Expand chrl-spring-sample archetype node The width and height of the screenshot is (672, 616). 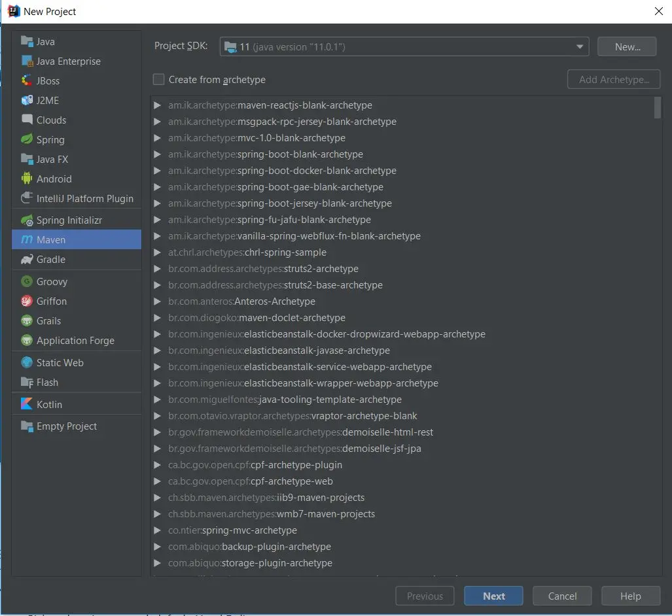pos(157,252)
